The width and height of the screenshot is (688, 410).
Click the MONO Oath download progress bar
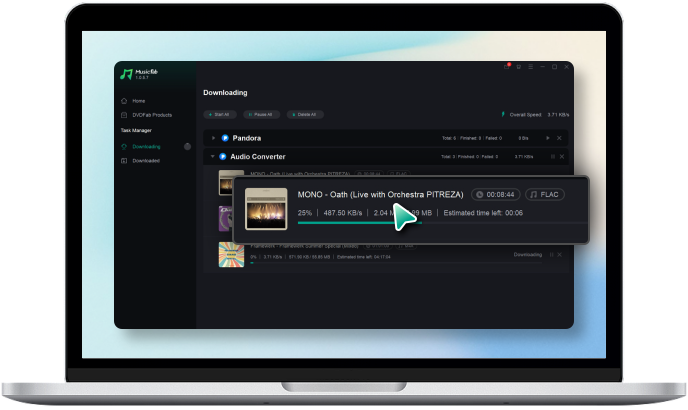(x=442, y=223)
